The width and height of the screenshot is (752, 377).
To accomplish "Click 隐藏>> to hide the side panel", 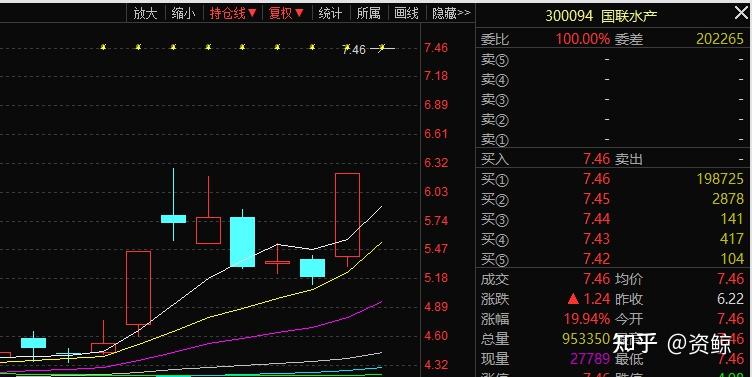I will pos(451,13).
